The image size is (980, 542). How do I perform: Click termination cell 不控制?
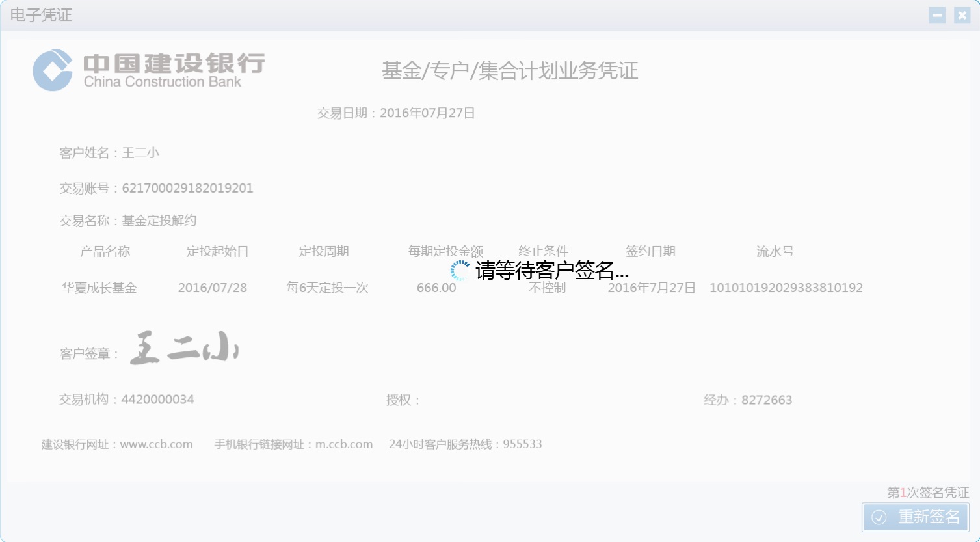point(548,288)
